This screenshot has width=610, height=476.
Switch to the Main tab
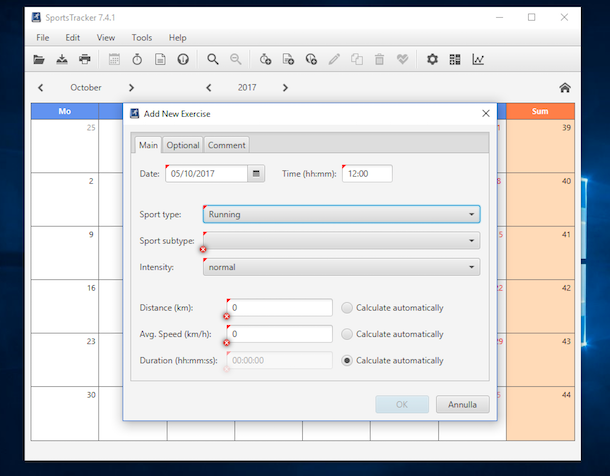pyautogui.click(x=148, y=145)
